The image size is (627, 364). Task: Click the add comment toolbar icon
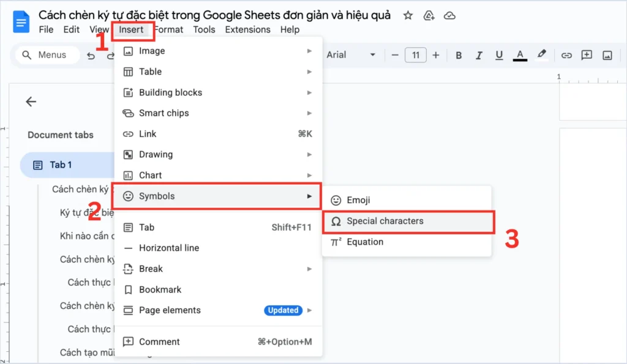587,54
